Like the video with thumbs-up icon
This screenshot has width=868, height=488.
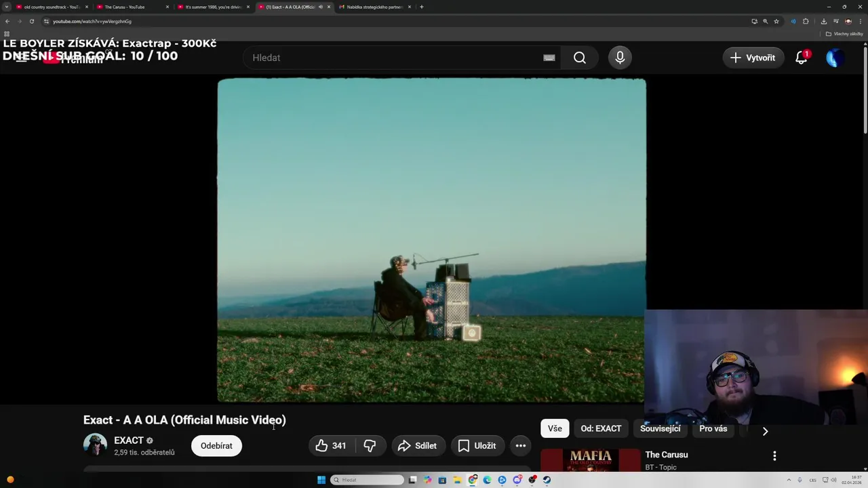(331, 445)
